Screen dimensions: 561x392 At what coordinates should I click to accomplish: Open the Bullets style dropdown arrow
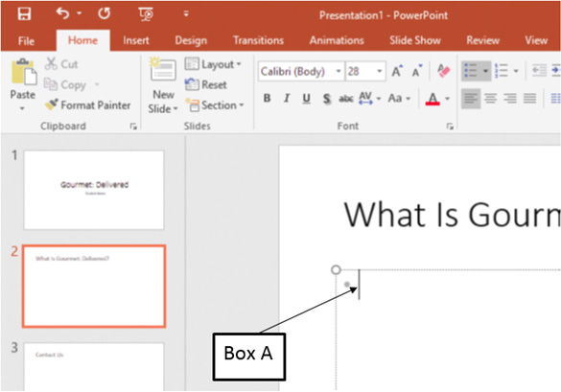click(x=485, y=71)
